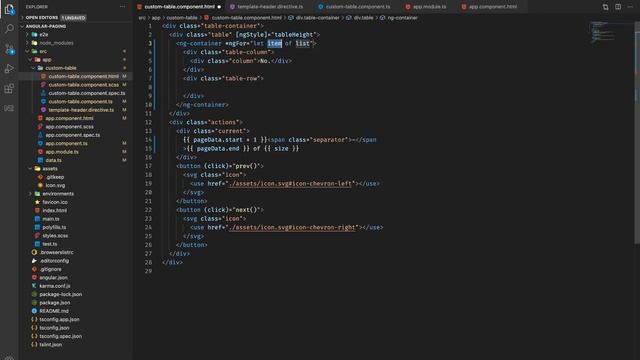
Task: Open polyfills.ts in explorer
Action: (54, 227)
